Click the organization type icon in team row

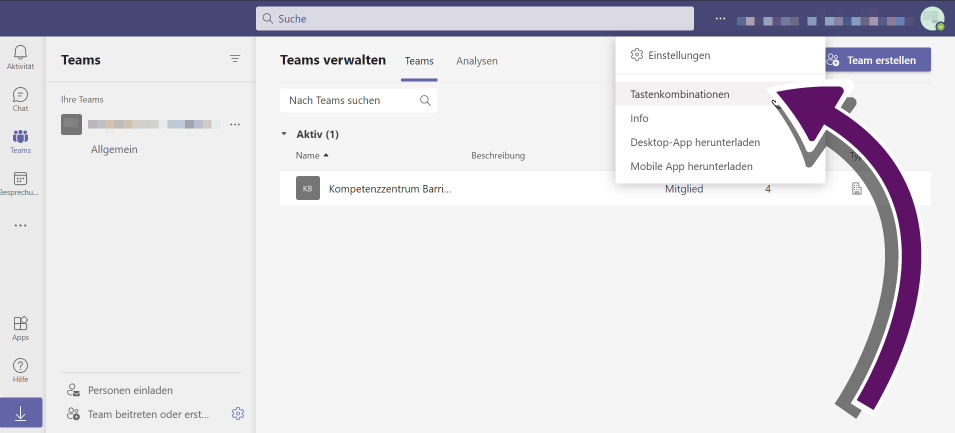point(857,189)
